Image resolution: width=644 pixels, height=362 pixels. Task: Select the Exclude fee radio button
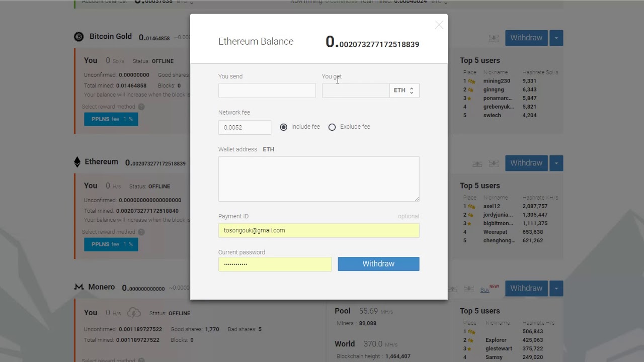(332, 127)
